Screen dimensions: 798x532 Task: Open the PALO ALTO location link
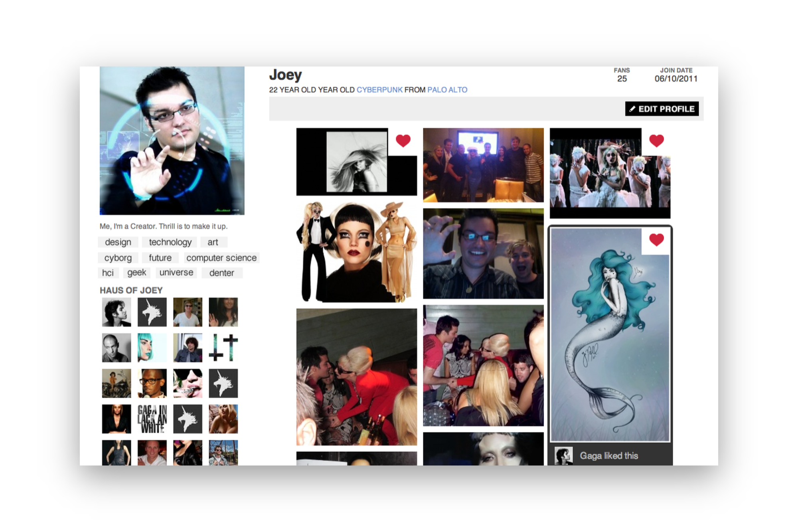[x=447, y=90]
